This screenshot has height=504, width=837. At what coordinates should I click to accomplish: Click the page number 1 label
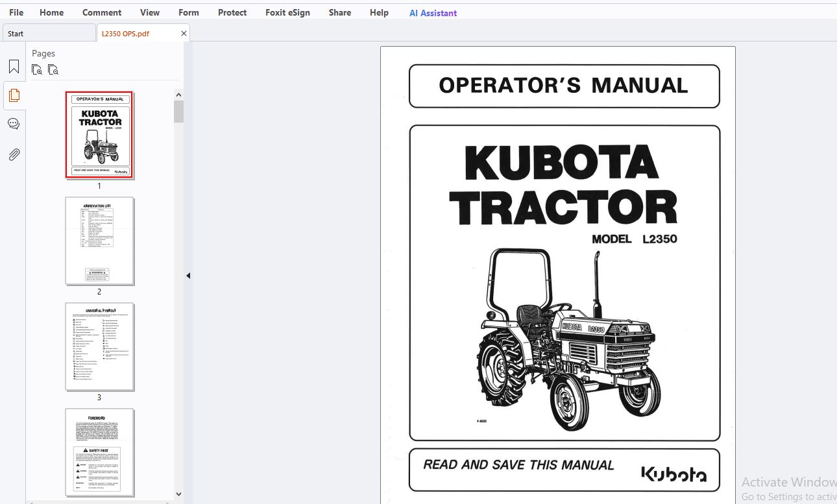(x=99, y=186)
